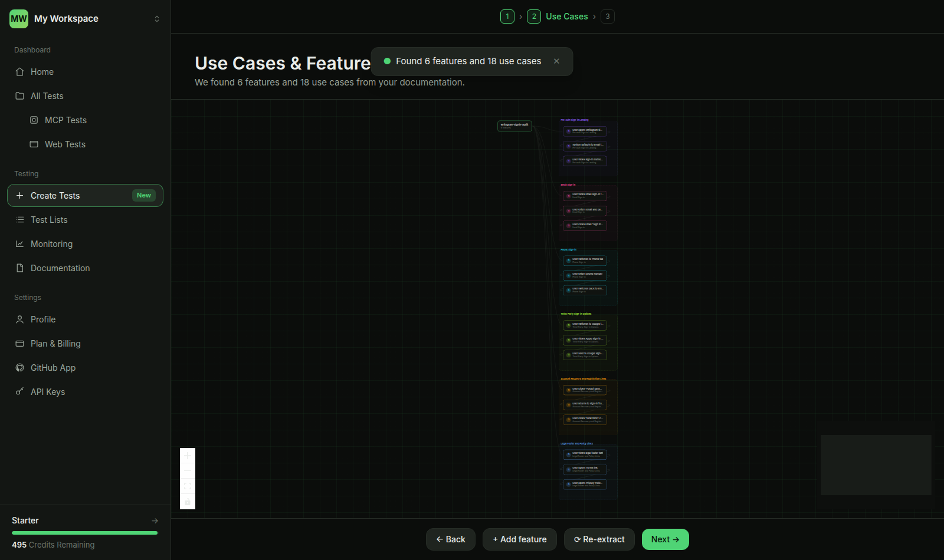Click the credits remaining progress bar
The height and width of the screenshot is (560, 944).
tap(85, 533)
